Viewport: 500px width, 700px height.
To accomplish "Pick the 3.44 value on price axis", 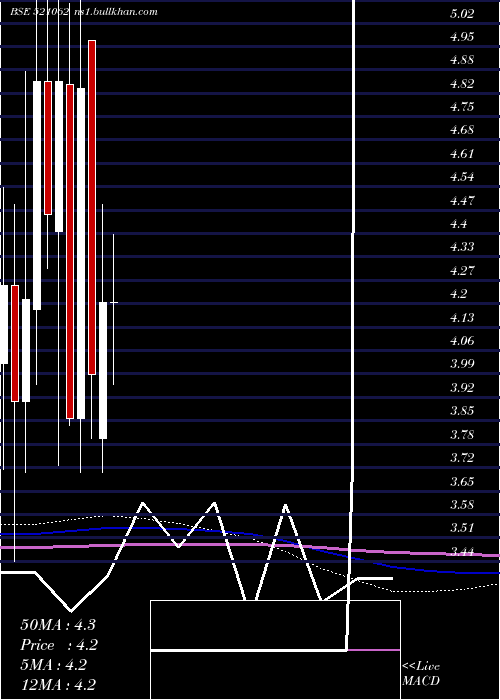I will [462, 551].
